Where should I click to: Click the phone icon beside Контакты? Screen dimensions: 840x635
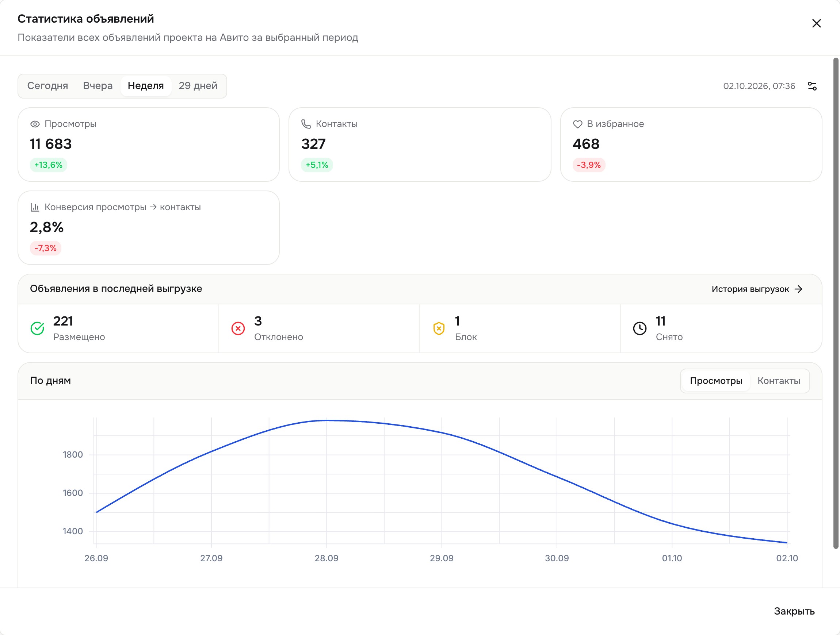[x=306, y=124]
